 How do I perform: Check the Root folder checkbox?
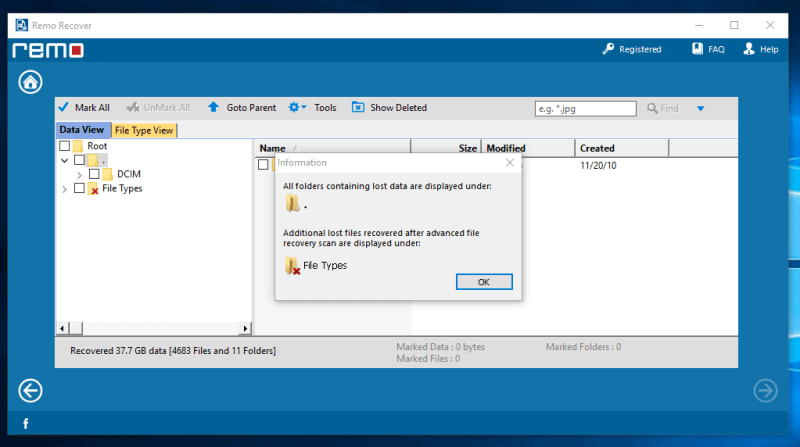65,146
